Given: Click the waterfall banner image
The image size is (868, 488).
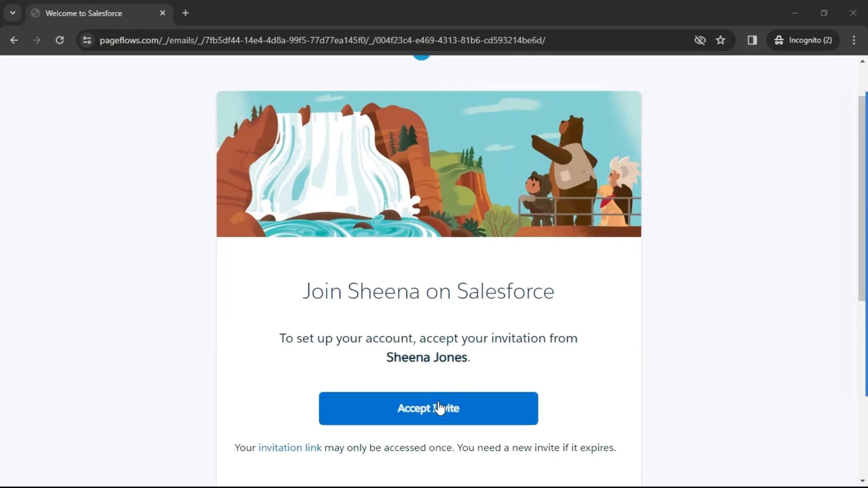Looking at the screenshot, I should pos(428,164).
